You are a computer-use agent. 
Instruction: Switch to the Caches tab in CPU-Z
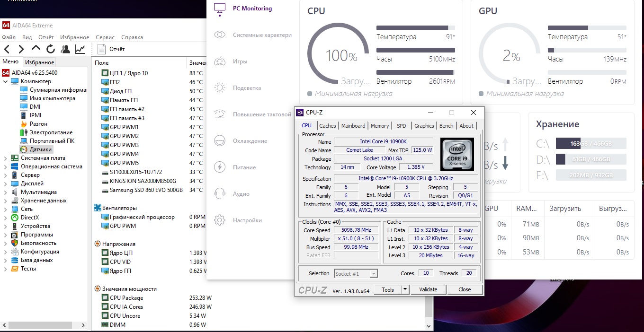tap(327, 126)
